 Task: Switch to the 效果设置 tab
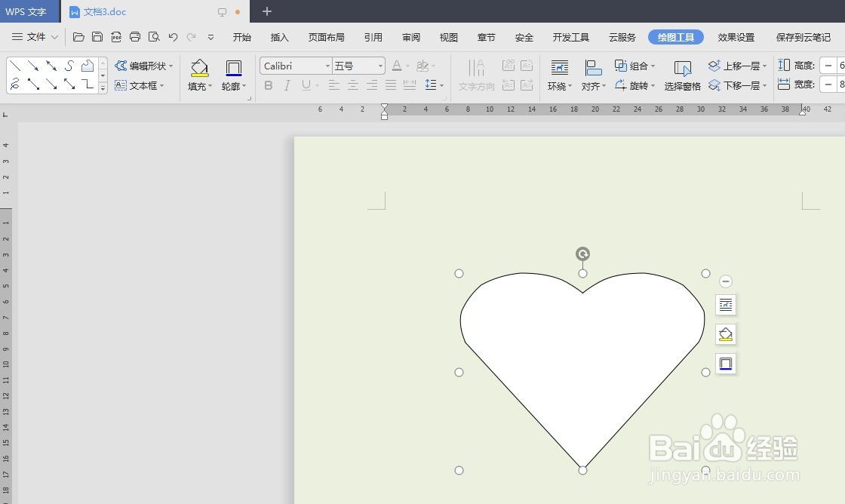[x=736, y=37]
